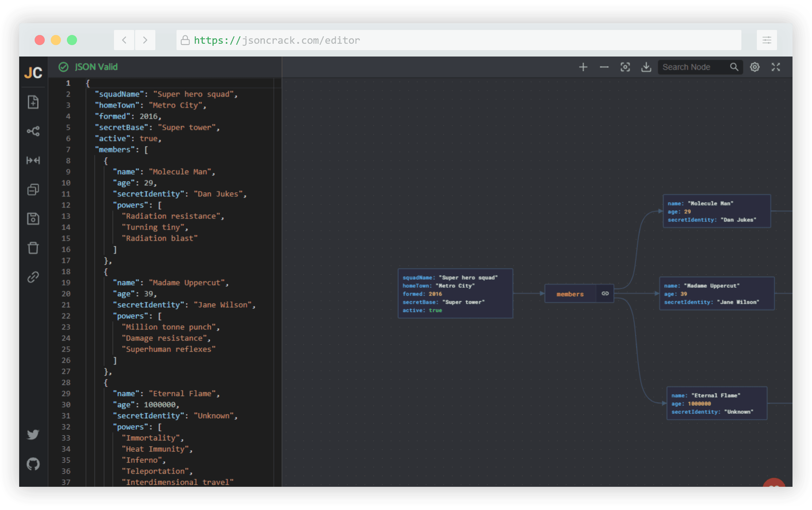Download the graph using the download icon

pos(646,67)
